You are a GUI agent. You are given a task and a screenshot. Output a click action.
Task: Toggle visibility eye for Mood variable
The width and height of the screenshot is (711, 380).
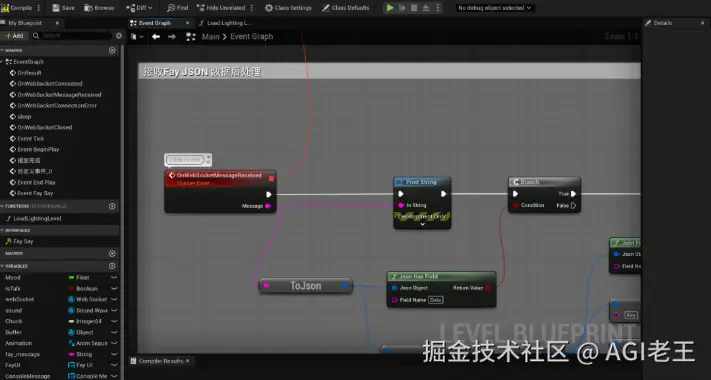[114, 278]
